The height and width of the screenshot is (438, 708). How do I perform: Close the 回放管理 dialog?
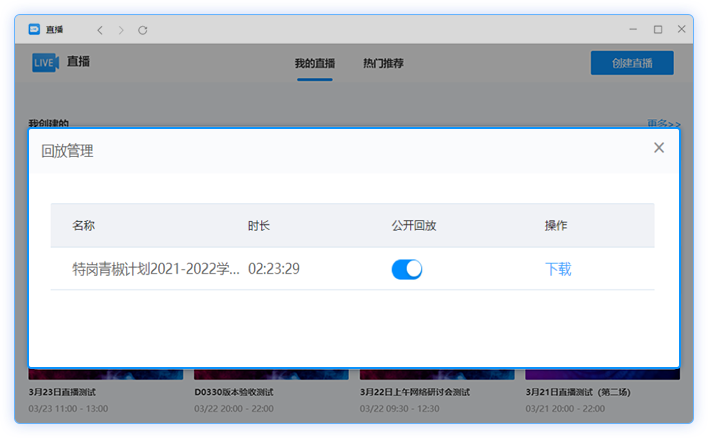click(659, 148)
